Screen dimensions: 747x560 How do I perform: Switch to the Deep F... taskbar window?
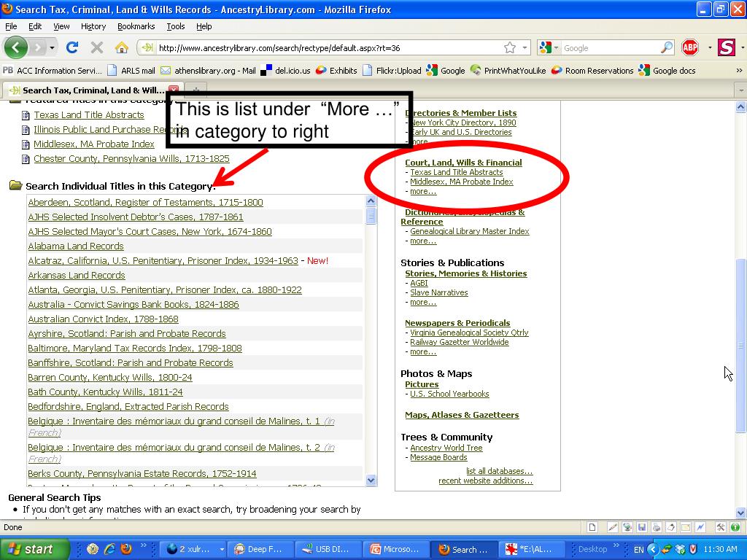point(260,549)
